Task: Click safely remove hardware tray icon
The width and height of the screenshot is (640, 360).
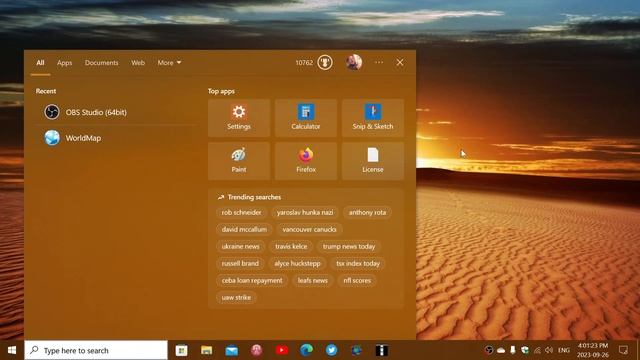Action: (x=513, y=350)
